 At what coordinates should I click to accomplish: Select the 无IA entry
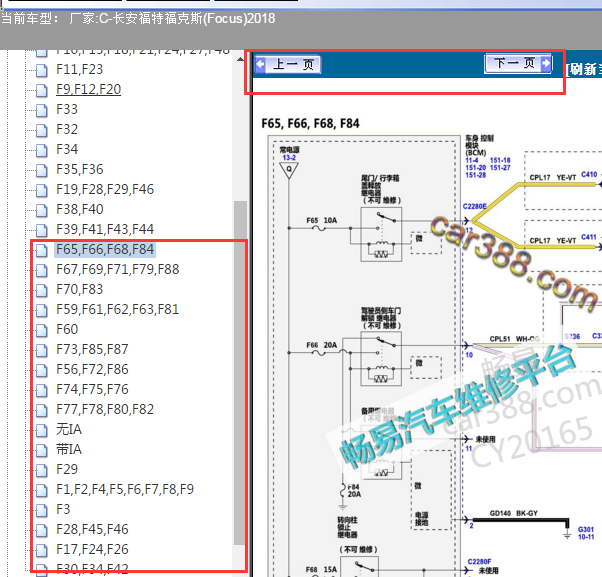pos(69,429)
